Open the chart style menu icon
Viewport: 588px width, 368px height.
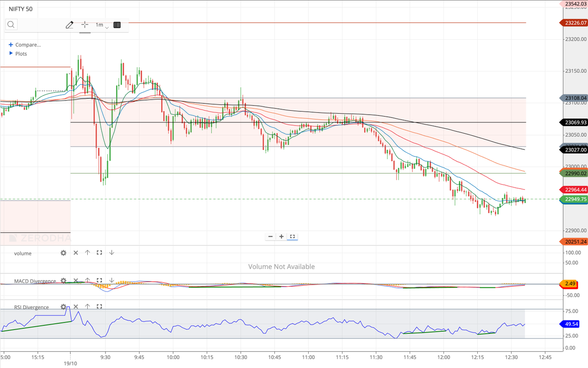pyautogui.click(x=117, y=25)
